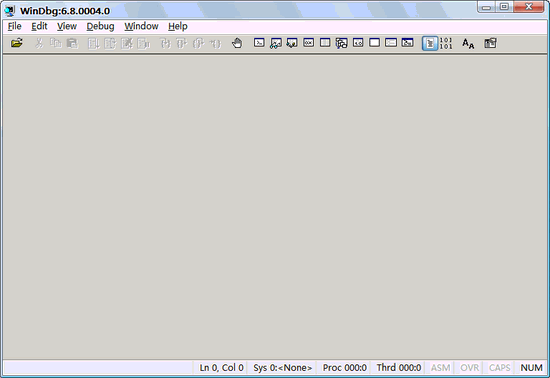Open the Options toolbar icon
This screenshot has width=550, height=378.
pyautogui.click(x=490, y=43)
